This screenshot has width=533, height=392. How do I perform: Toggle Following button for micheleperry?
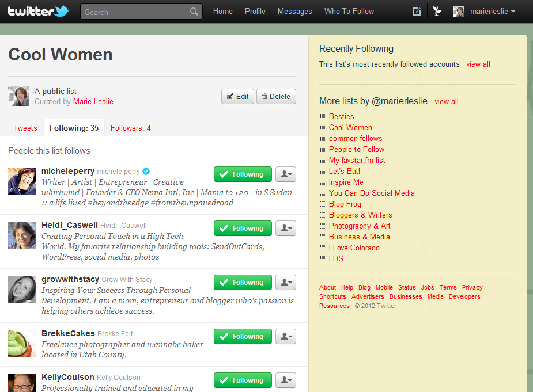pyautogui.click(x=242, y=174)
